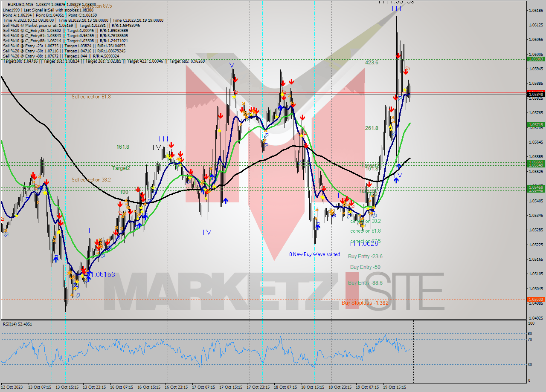
Task: Click the '0 New Buy Wave started' label
Action: 315,254
